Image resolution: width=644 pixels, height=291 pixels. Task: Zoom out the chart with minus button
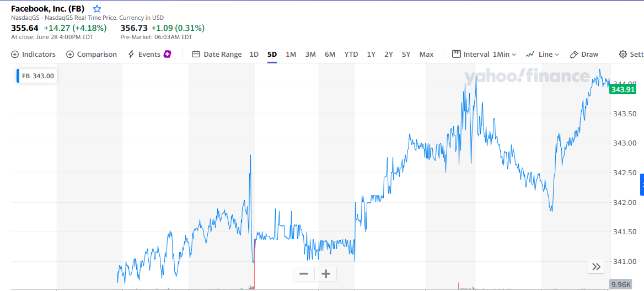(x=304, y=274)
